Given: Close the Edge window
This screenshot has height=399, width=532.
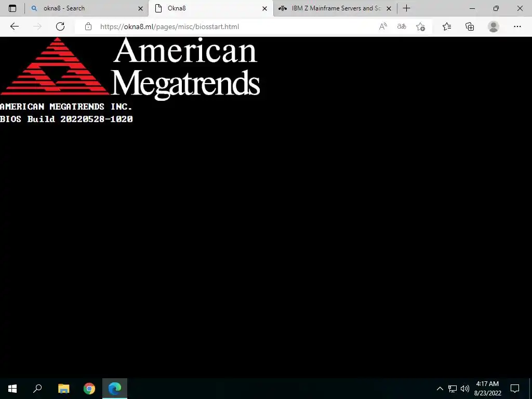Looking at the screenshot, I should click(520, 8).
